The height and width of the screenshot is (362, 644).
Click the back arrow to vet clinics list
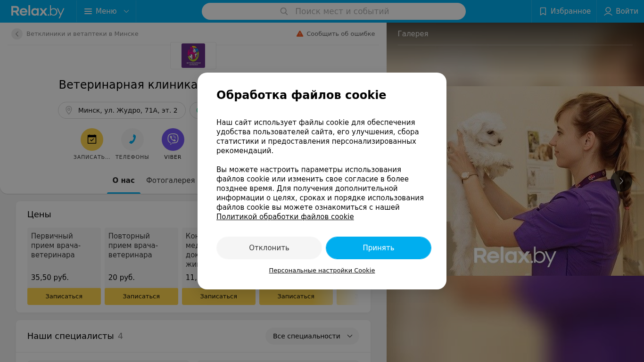pyautogui.click(x=17, y=34)
